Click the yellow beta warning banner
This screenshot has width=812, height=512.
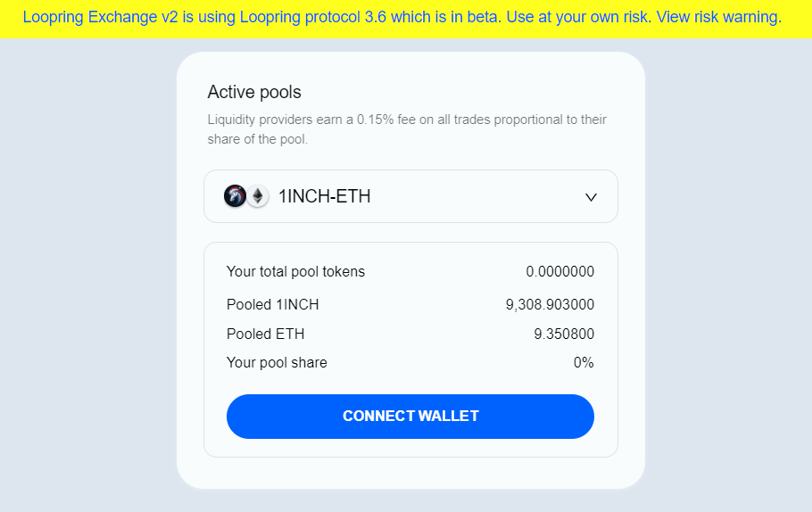tap(406, 19)
